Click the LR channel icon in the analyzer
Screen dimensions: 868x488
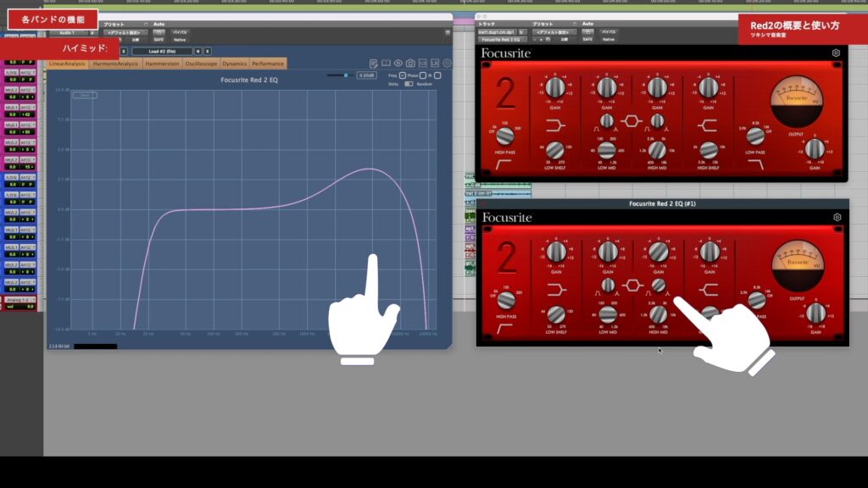(435, 64)
